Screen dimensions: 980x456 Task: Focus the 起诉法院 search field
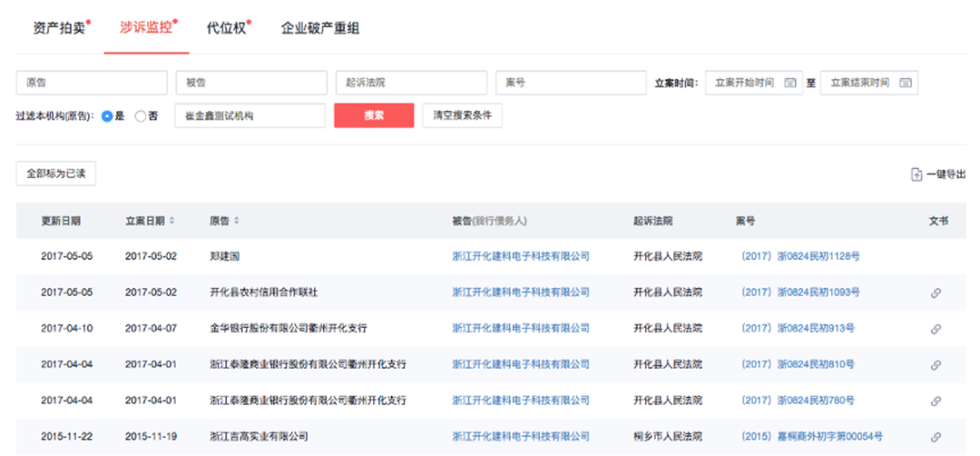(411, 83)
